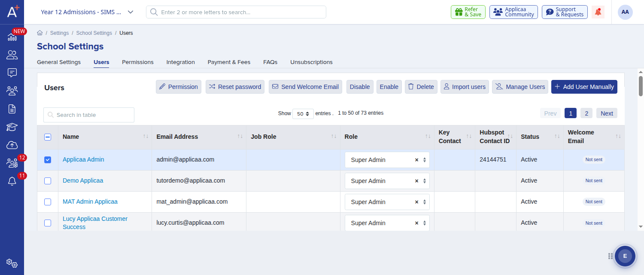The width and height of the screenshot is (644, 275).
Task: Click the grid dots handle beside E widget
Action: pos(610,256)
